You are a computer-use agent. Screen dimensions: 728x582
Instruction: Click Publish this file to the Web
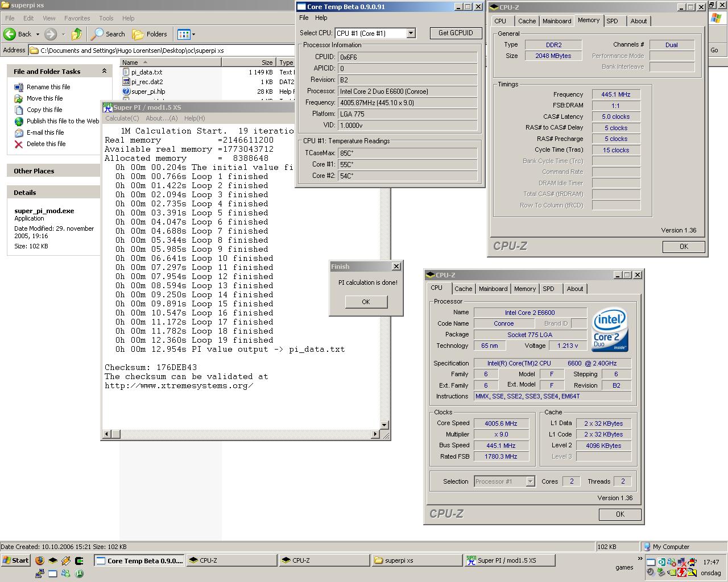tap(63, 121)
